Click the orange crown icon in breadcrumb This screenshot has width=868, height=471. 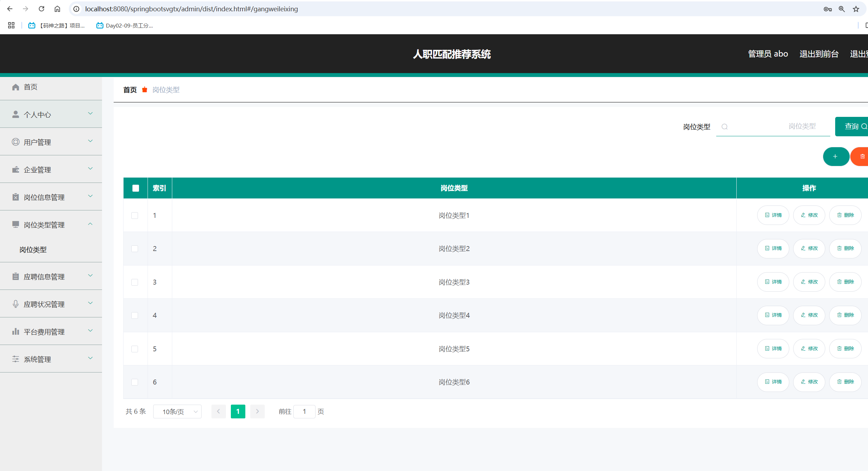click(x=145, y=90)
